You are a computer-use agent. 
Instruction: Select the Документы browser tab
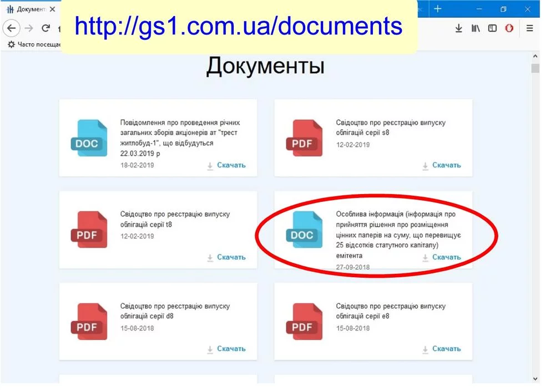31,9
